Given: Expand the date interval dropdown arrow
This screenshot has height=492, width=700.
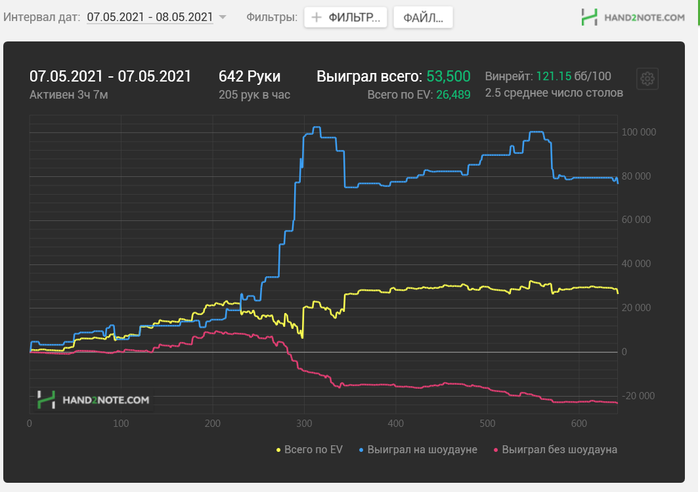Looking at the screenshot, I should pyautogui.click(x=222, y=17).
